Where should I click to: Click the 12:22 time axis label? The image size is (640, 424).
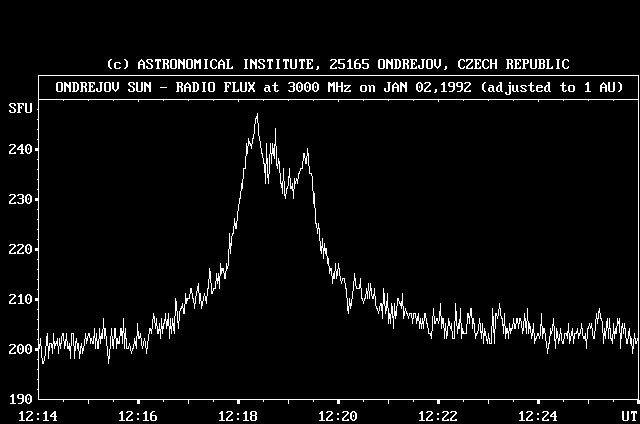[x=439, y=414]
